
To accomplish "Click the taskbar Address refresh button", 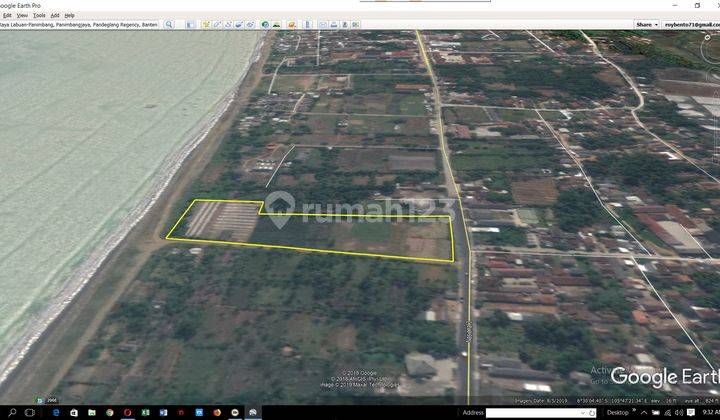I will [592, 413].
